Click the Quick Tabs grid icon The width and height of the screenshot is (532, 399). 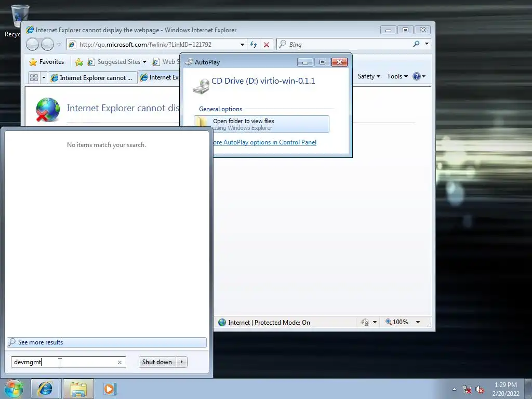coord(34,78)
